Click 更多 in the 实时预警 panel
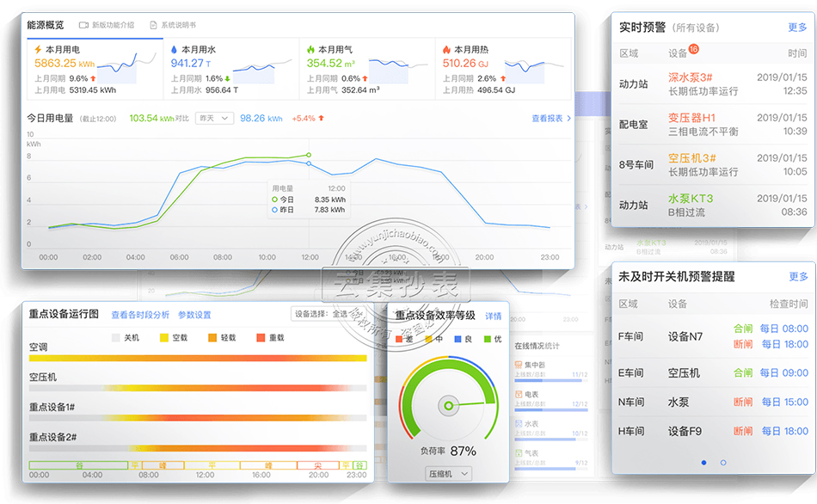This screenshot has height=504, width=817. tap(797, 28)
